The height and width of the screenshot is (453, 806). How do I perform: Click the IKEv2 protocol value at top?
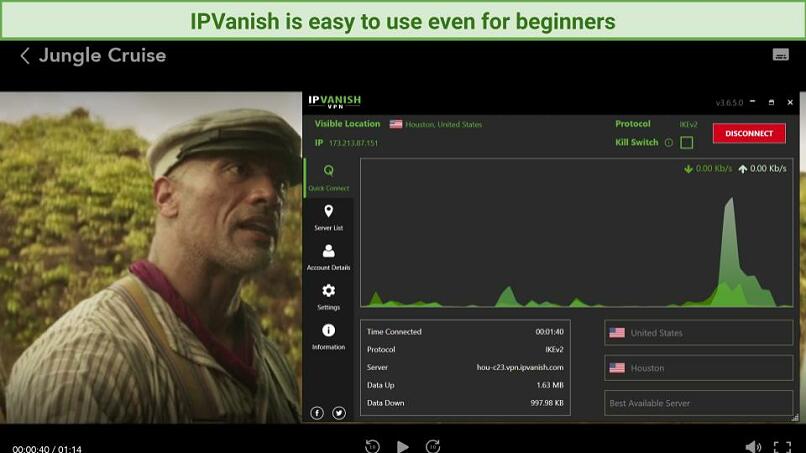688,124
